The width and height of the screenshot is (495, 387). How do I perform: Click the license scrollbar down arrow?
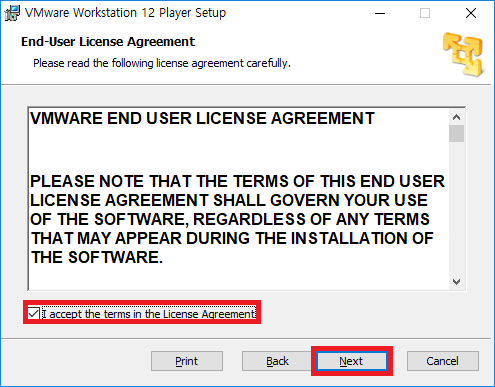click(456, 282)
